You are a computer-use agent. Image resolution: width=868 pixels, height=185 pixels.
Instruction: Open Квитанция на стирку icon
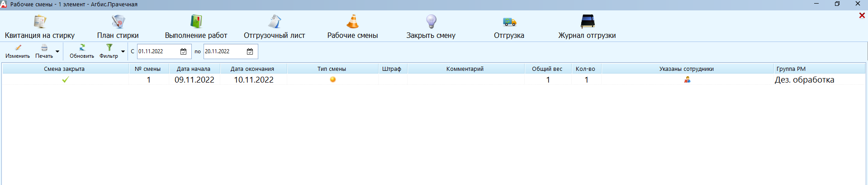tap(40, 22)
